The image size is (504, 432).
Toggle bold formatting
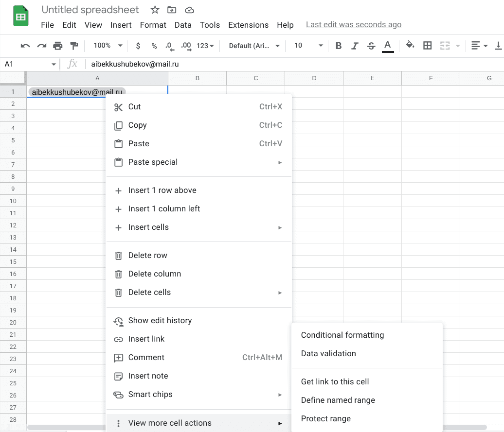(339, 46)
